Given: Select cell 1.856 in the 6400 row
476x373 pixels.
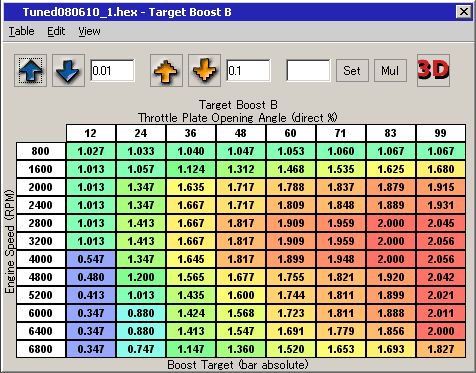Looking at the screenshot, I should click(x=391, y=331).
